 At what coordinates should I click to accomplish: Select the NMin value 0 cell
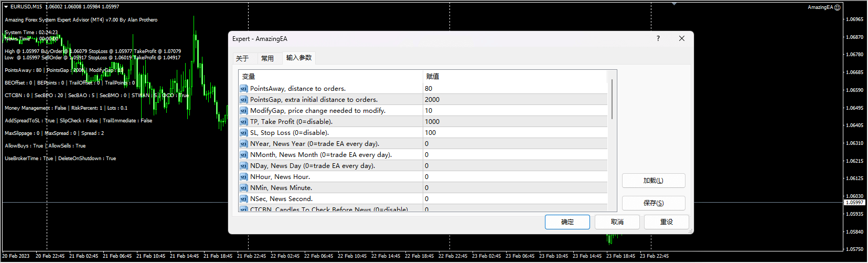pyautogui.click(x=515, y=188)
